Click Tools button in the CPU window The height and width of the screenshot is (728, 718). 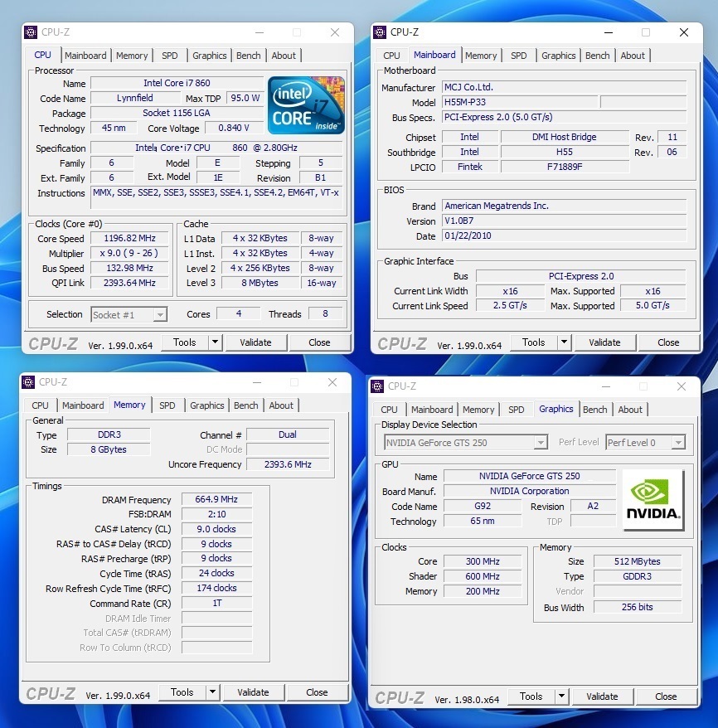coord(185,342)
